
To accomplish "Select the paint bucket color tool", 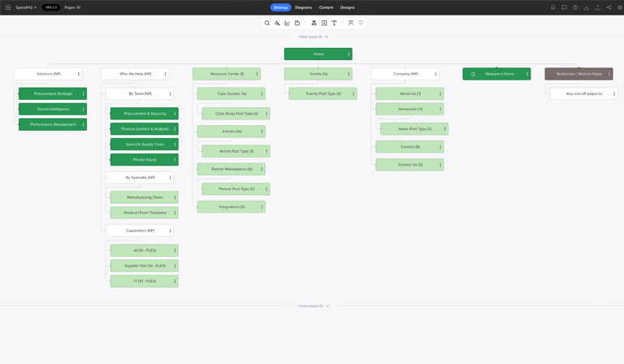I will [277, 23].
